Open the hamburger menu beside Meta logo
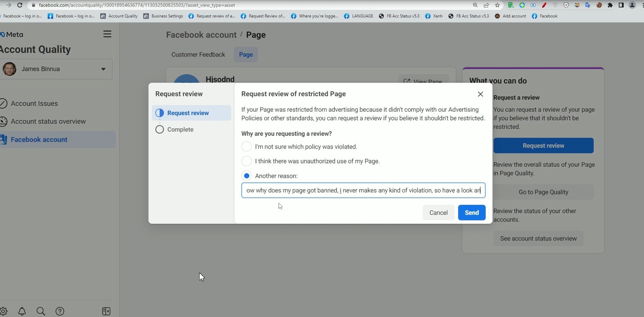This screenshot has height=317, width=644. click(107, 34)
